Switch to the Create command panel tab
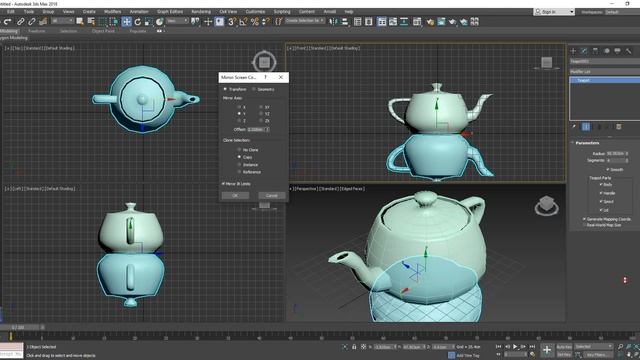 click(573, 51)
